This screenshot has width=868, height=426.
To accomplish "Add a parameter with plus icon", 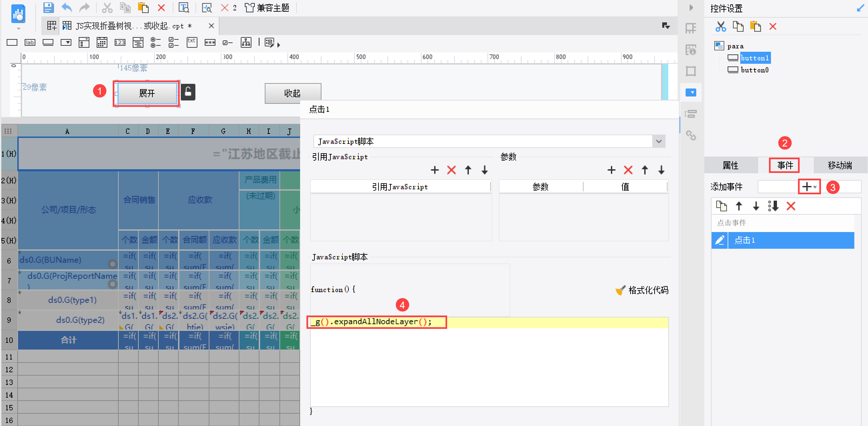I will coord(611,170).
